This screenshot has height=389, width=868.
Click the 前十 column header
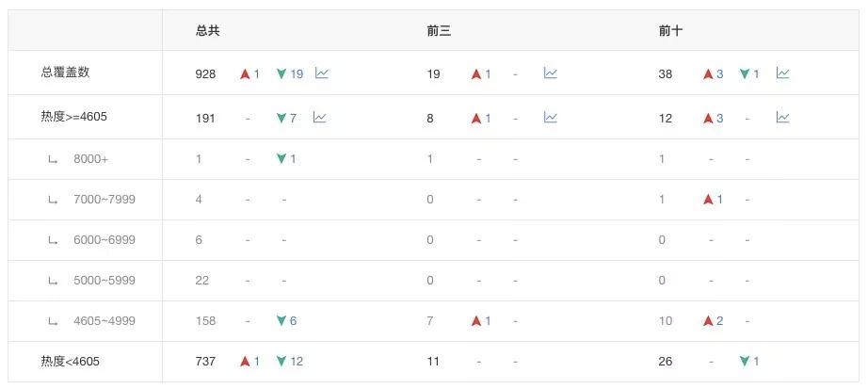[x=670, y=31]
